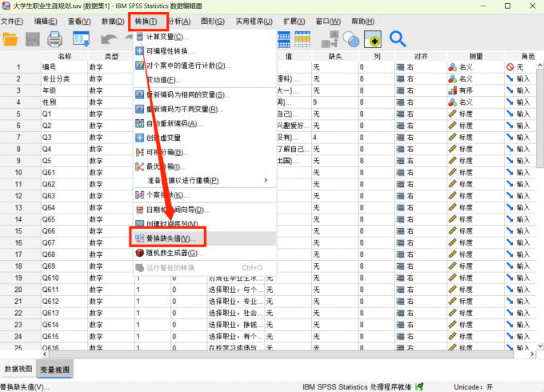This screenshot has height=392, width=544.
Task: Click the nominal measure icon for 编号
Action: coord(453,67)
